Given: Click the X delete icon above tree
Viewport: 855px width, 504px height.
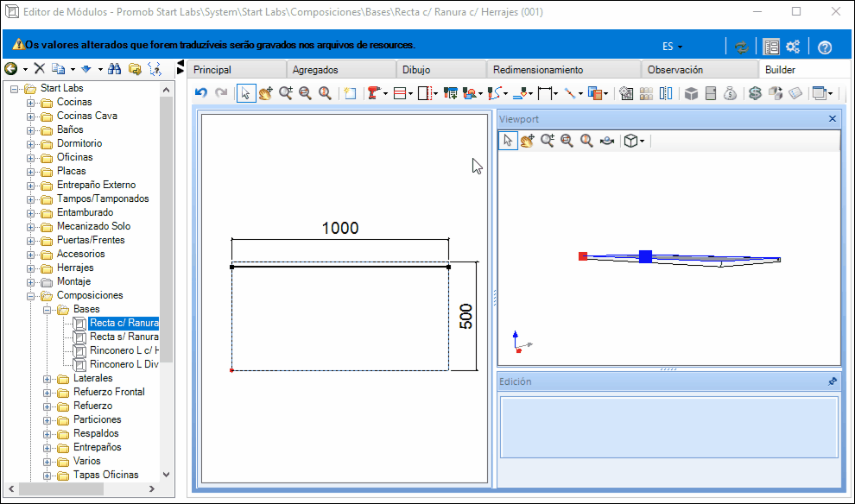Looking at the screenshot, I should (39, 69).
